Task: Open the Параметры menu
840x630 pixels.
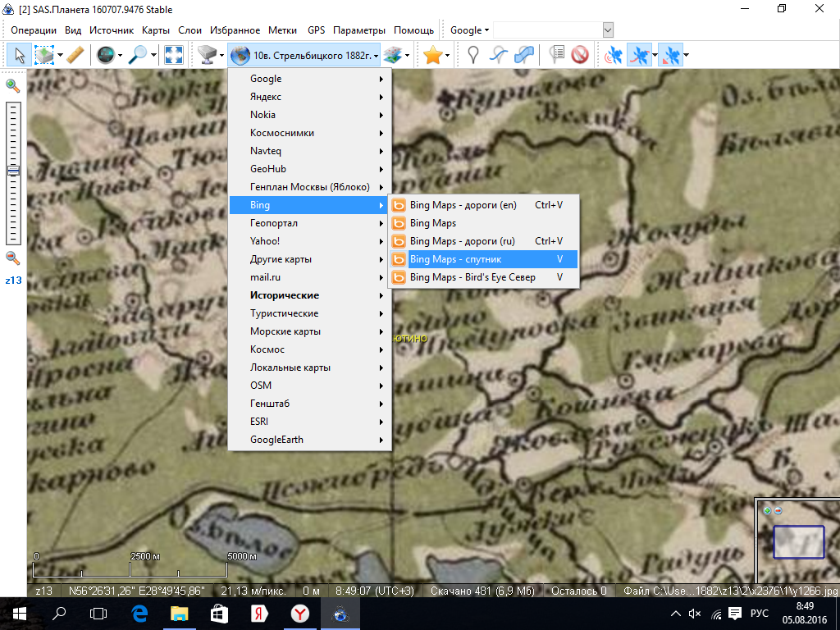Action: pos(359,30)
